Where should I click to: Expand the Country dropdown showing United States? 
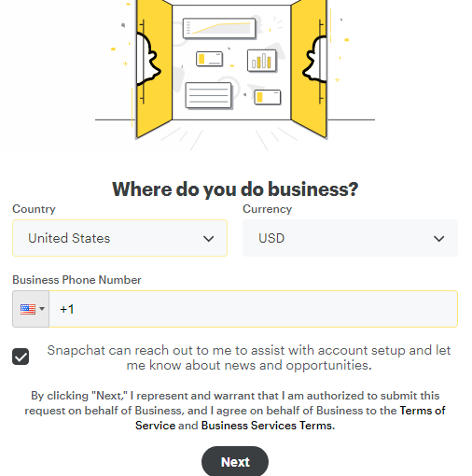point(119,238)
